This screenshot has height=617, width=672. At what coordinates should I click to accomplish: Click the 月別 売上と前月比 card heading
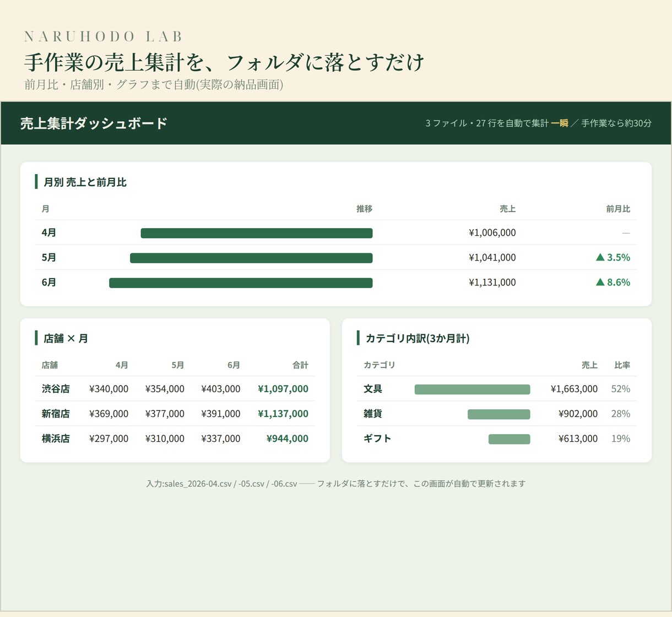(85, 182)
